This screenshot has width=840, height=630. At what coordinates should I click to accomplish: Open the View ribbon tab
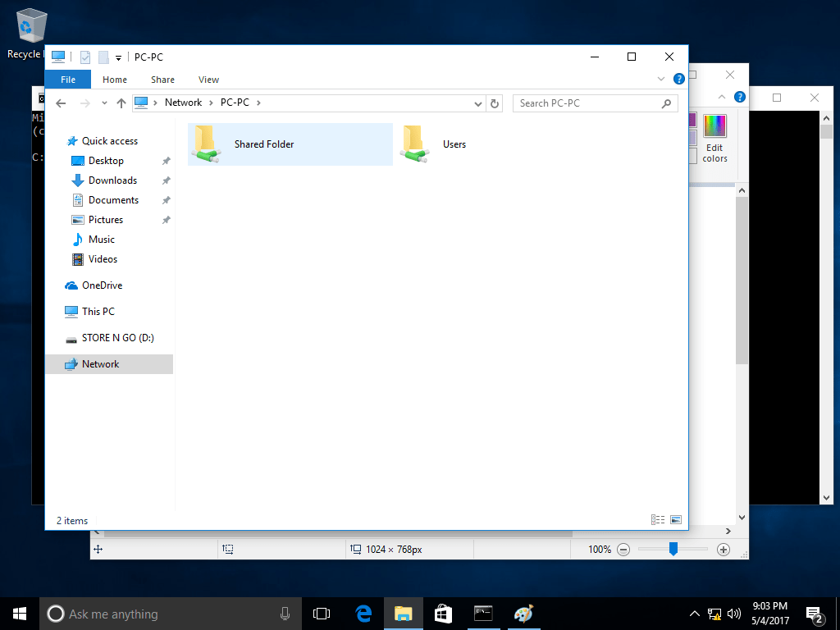[208, 80]
